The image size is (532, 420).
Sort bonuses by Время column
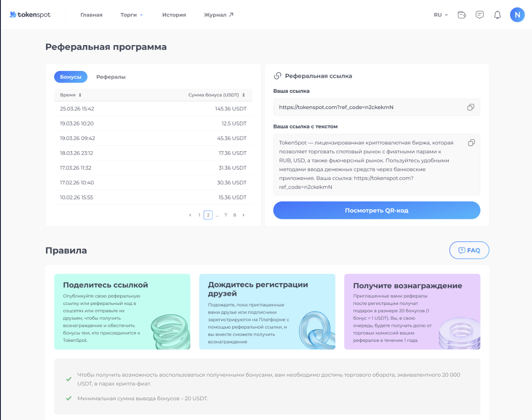(x=71, y=95)
